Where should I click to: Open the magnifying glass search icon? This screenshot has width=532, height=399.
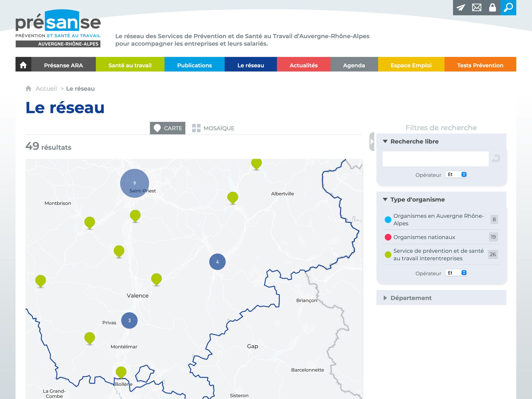508,7
